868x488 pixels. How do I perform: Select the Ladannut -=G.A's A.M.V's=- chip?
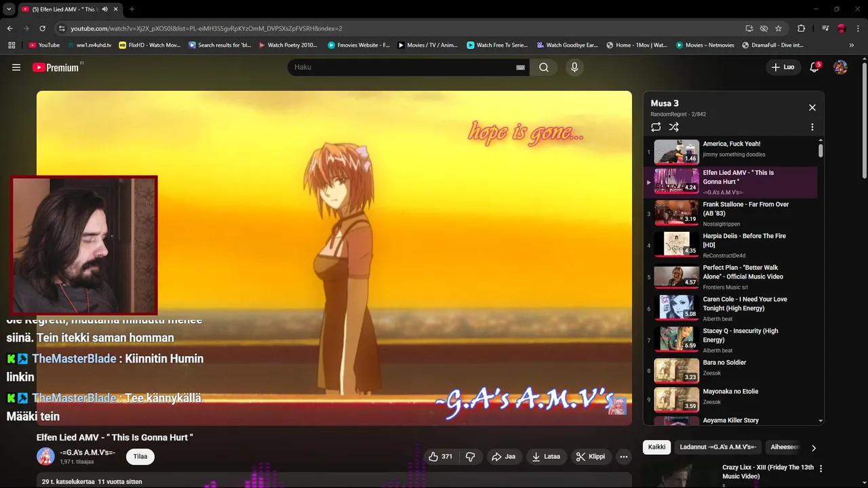pos(718,447)
